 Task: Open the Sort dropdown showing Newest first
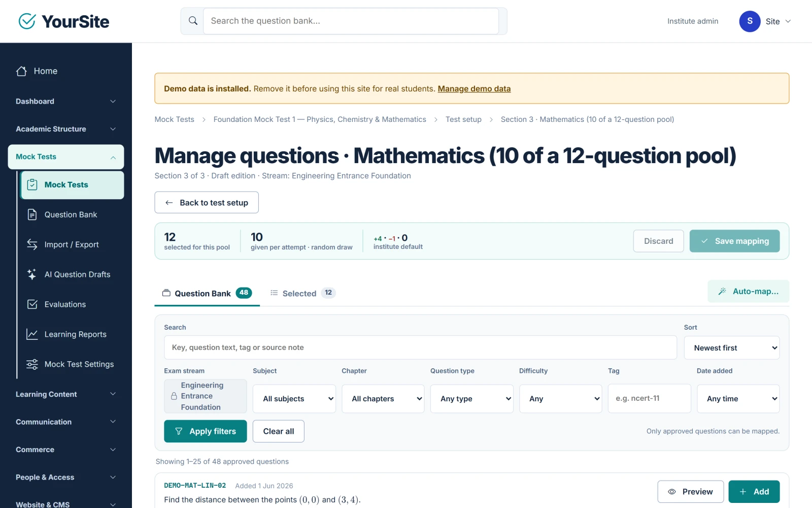click(x=732, y=348)
